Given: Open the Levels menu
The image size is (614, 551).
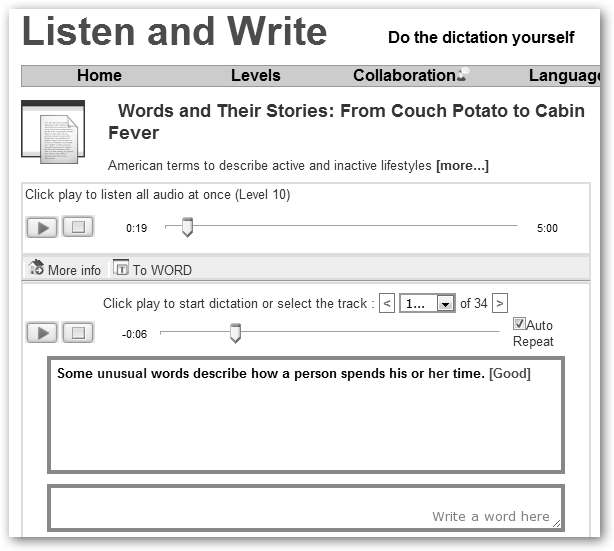Looking at the screenshot, I should point(255,76).
